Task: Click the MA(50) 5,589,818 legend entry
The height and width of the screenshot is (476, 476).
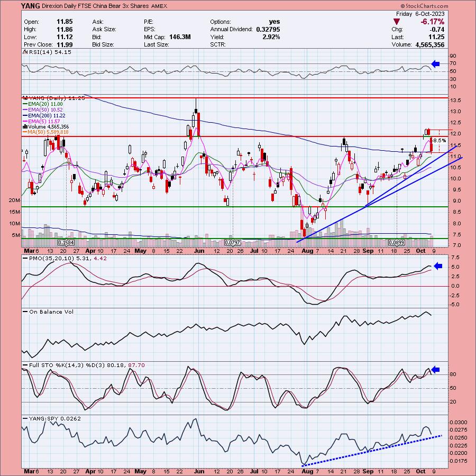Action: coord(46,132)
